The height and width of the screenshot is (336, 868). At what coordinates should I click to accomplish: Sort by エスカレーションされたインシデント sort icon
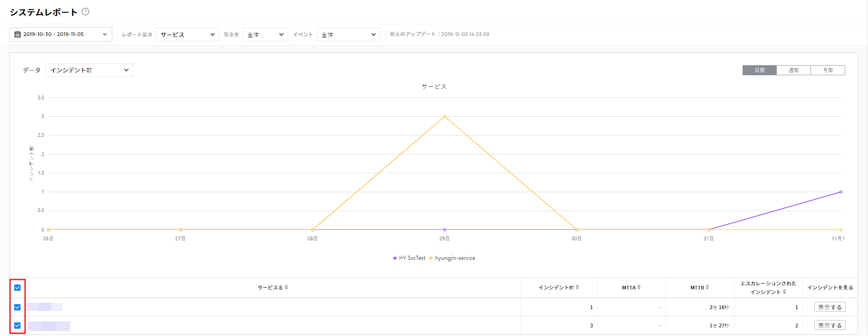tap(785, 292)
